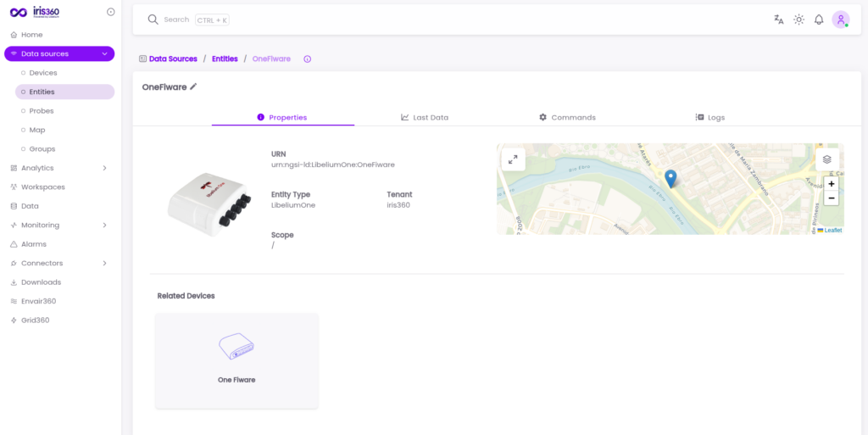Click the Analytics sidebar icon

[x=14, y=168]
